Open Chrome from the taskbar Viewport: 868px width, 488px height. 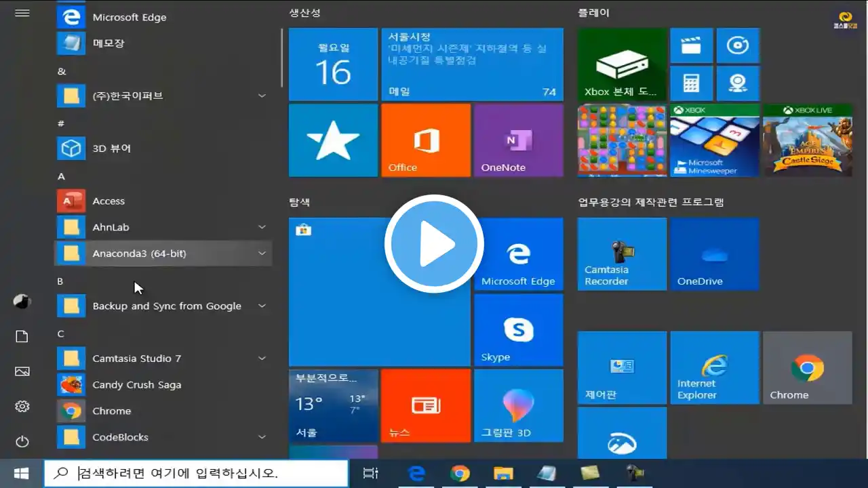click(460, 473)
